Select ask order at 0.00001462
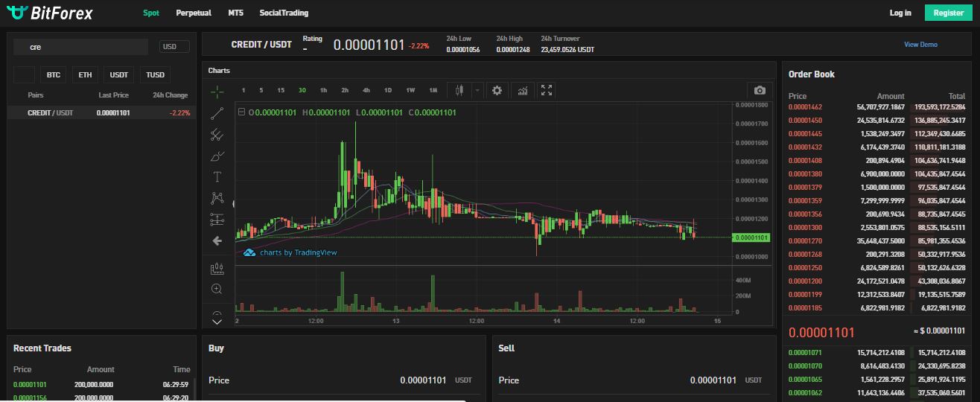 [876, 106]
